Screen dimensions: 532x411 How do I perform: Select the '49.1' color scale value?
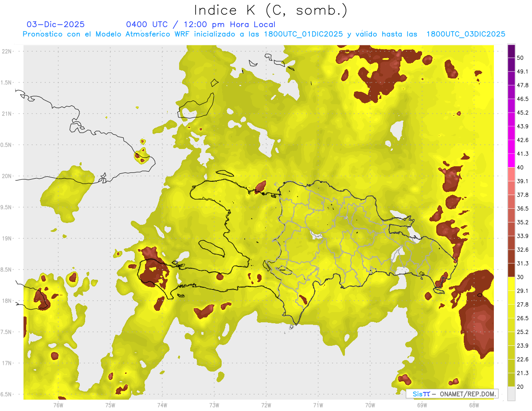coord(523,71)
